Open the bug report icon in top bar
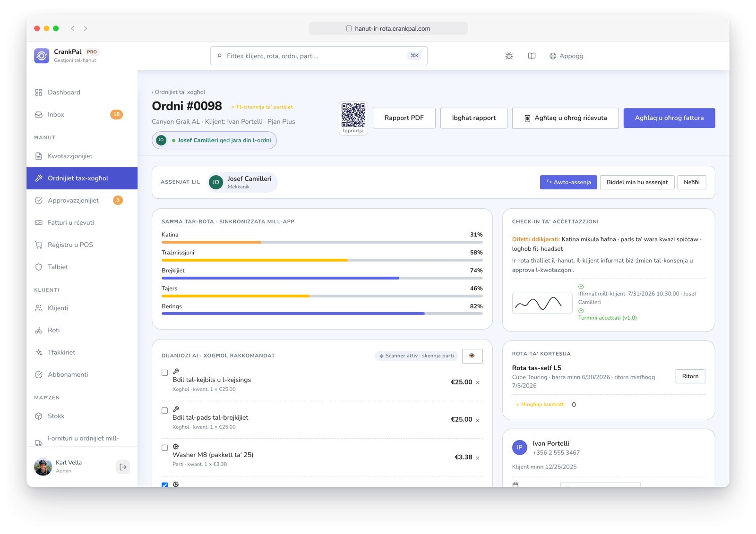The height and width of the screenshot is (534, 756). (x=509, y=56)
